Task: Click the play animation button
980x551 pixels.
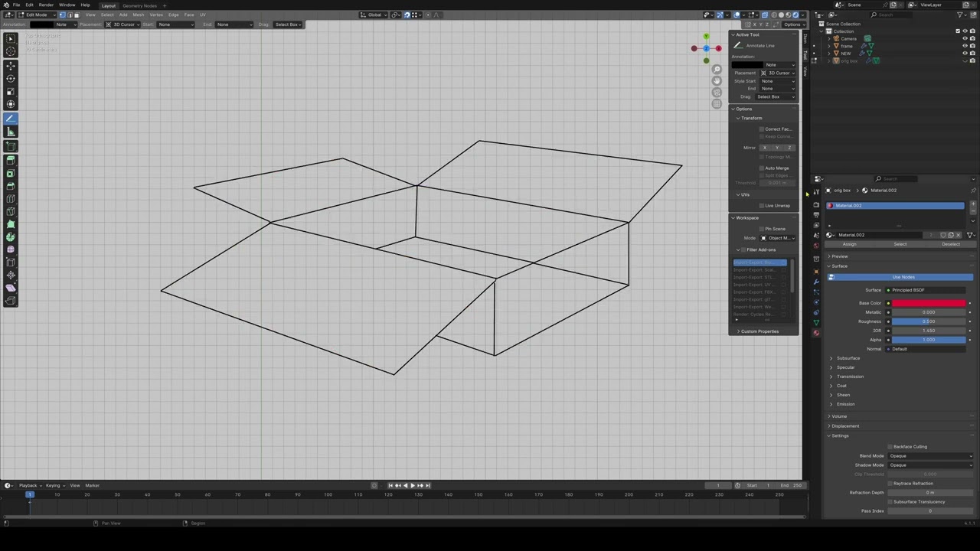Action: coord(413,485)
